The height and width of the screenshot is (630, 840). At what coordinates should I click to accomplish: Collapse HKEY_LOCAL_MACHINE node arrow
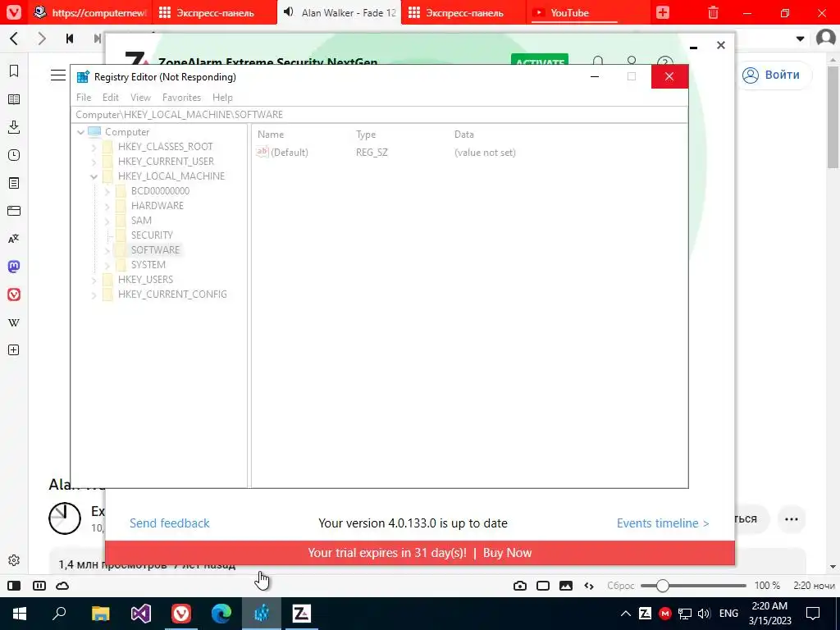(94, 176)
